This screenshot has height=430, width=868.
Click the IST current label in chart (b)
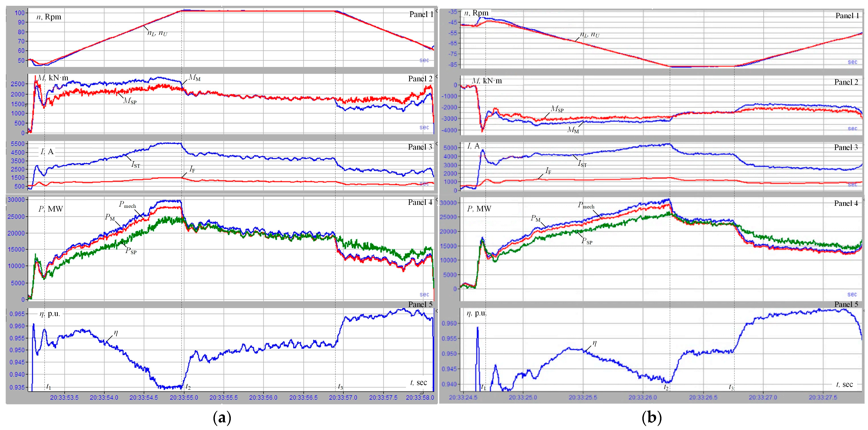[582, 164]
